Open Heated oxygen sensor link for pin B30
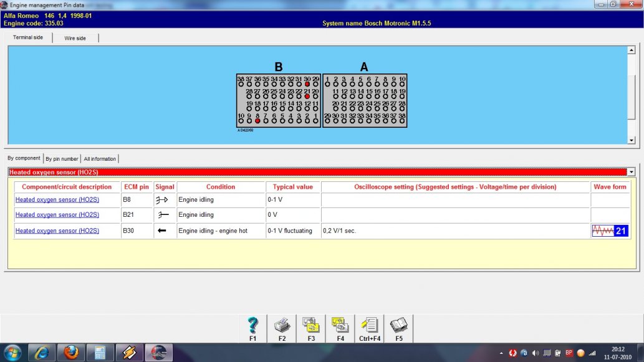Viewport: 644px width, 362px height. pos(57,231)
